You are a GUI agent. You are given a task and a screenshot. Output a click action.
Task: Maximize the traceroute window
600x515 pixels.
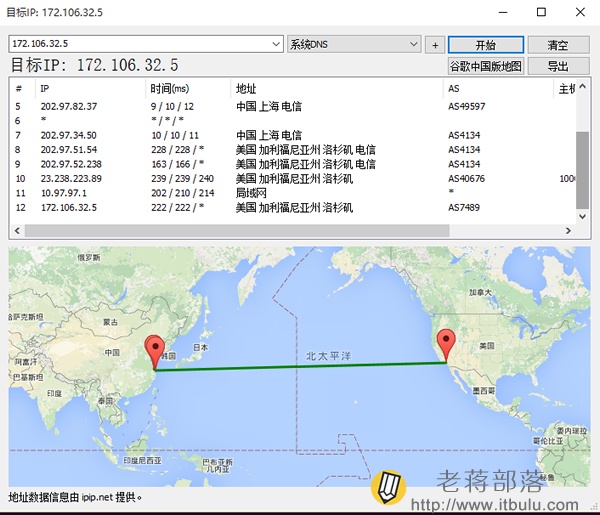(x=541, y=12)
